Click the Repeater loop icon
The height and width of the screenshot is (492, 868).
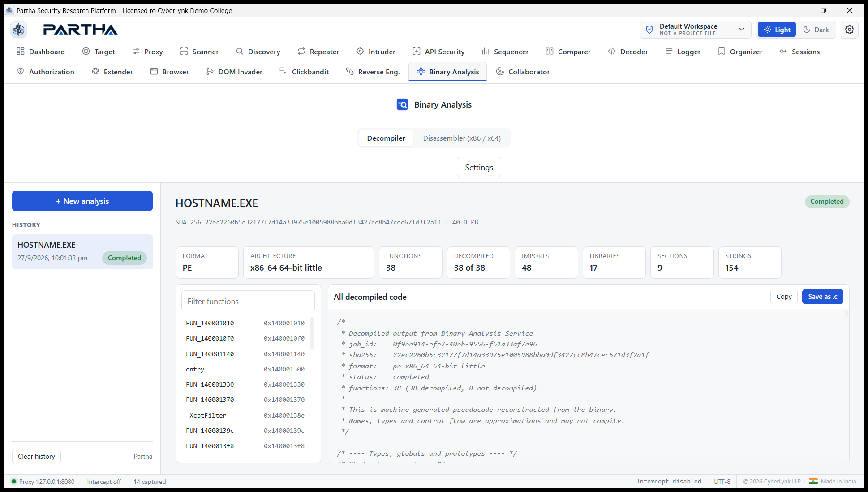(301, 52)
